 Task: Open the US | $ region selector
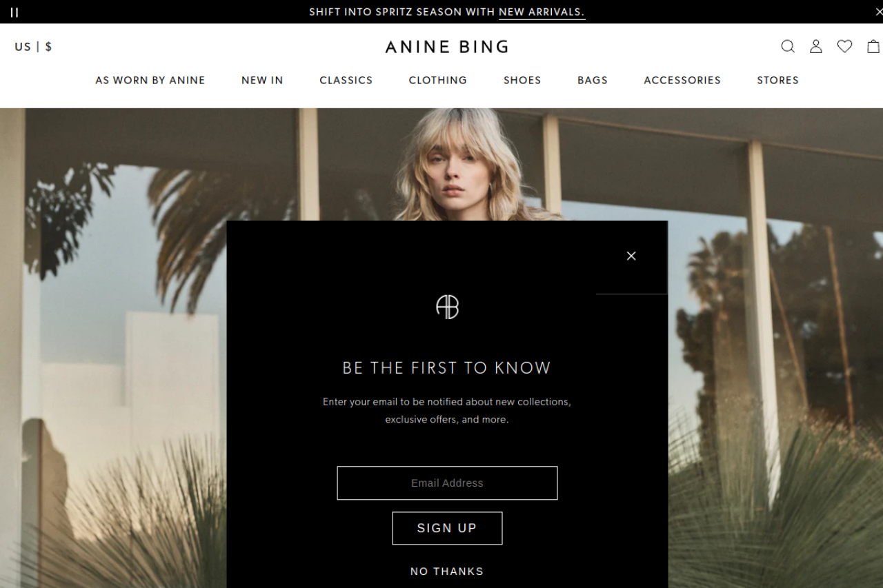pos(34,47)
